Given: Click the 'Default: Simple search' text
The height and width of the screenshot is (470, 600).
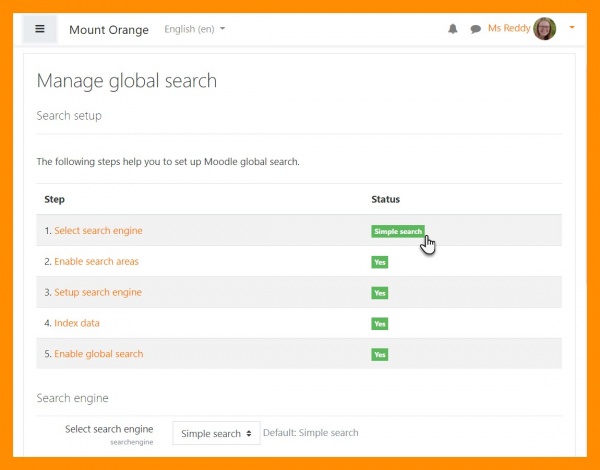Looking at the screenshot, I should (x=311, y=433).
